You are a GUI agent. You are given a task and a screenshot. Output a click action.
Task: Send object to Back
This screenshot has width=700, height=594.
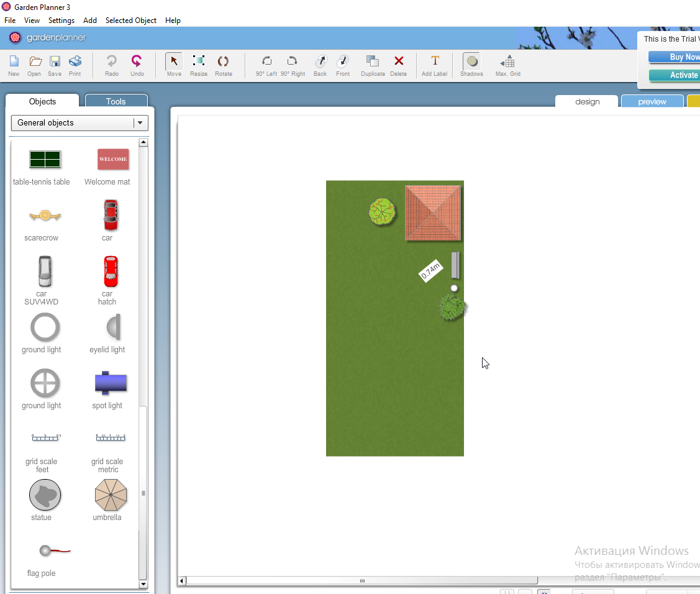pyautogui.click(x=320, y=66)
